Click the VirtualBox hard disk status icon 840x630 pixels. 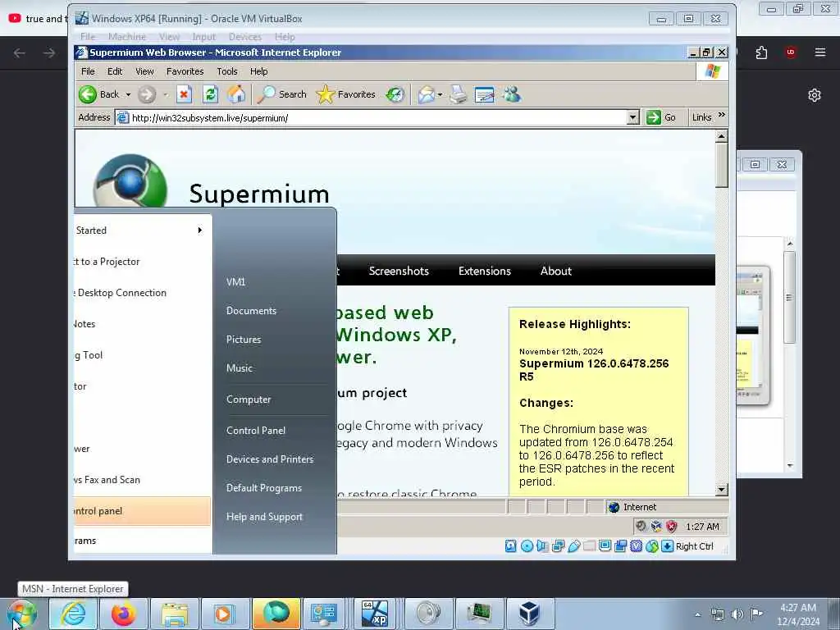tap(510, 546)
